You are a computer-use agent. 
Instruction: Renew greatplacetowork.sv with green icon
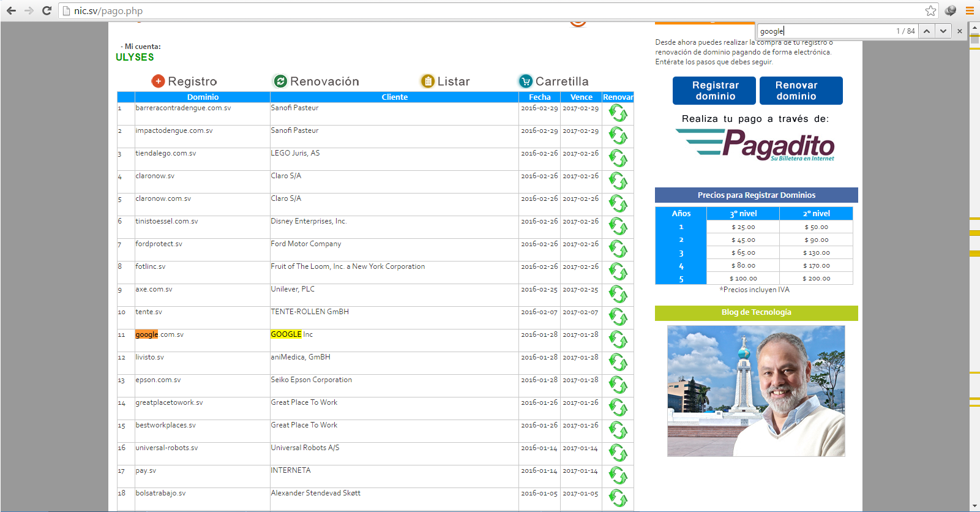618,408
